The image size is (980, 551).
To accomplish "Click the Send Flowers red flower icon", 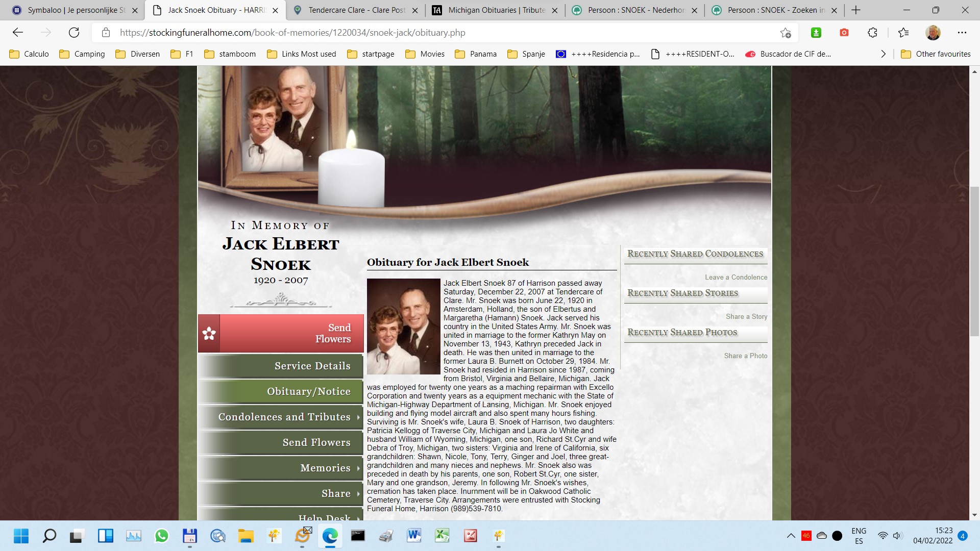I will coord(209,334).
